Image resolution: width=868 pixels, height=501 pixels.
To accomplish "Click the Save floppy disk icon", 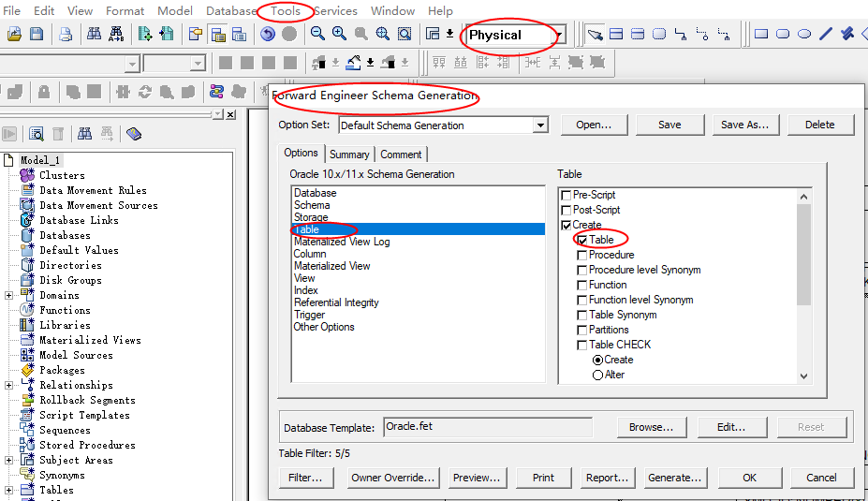I will [37, 35].
